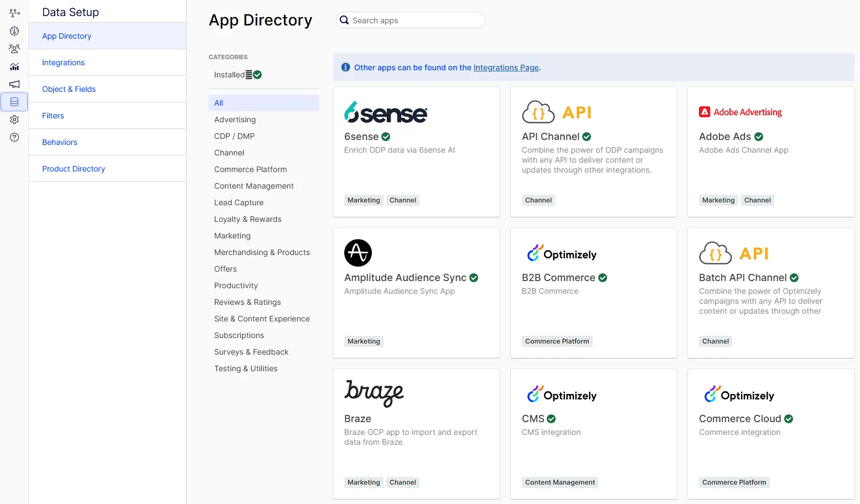Click the Channel tag on the Braze card

(x=403, y=482)
